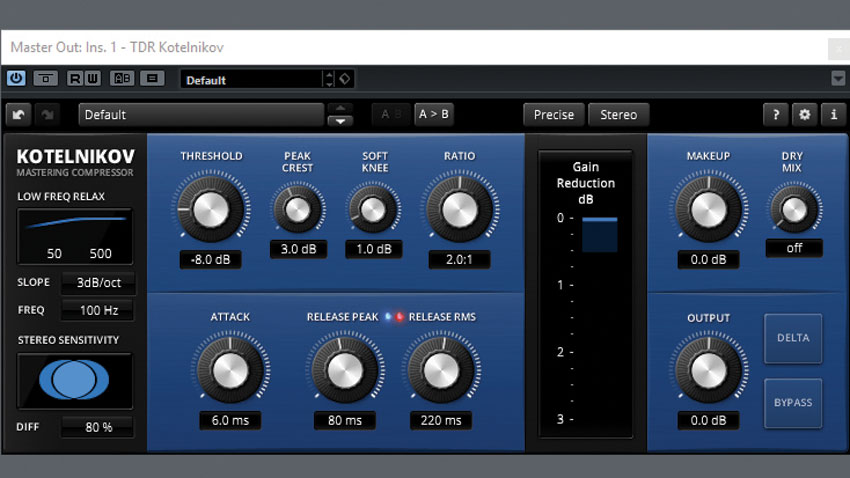Click the A > B copy button
Image resolution: width=850 pixels, height=478 pixels.
tap(434, 114)
